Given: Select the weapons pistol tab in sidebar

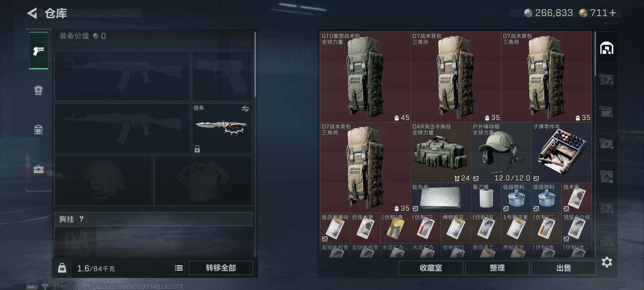Looking at the screenshot, I should (39, 51).
